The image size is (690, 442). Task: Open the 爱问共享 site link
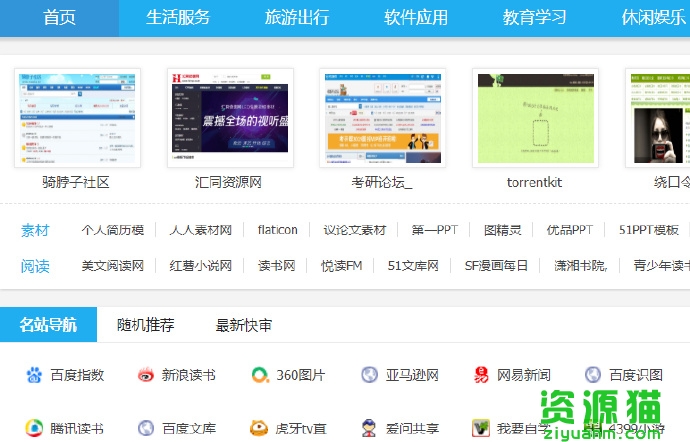click(412, 428)
